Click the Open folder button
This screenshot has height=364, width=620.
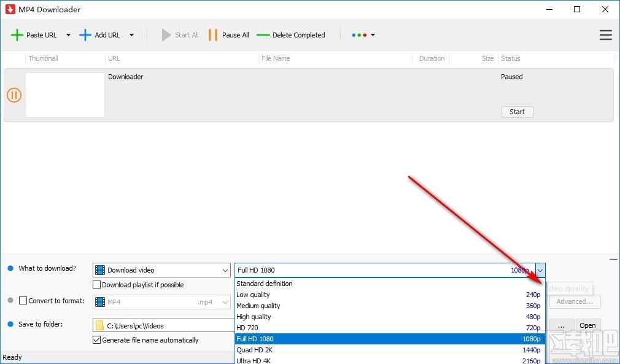587,326
